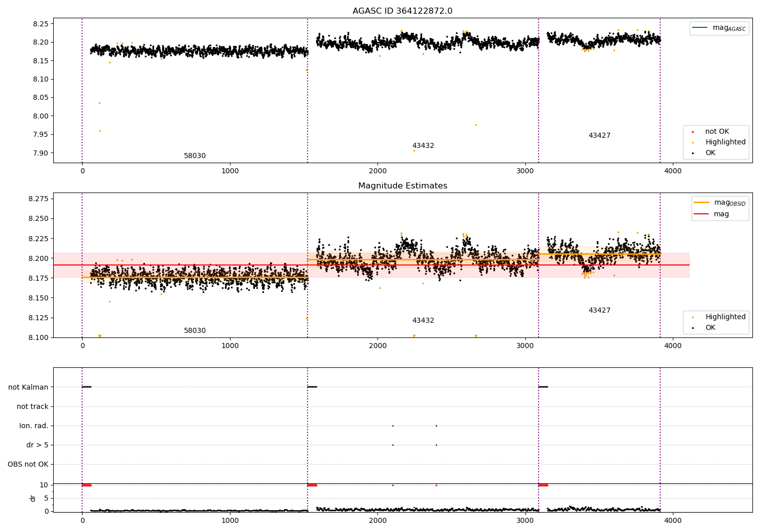Click the 'Ion. rad.' axis label
The width and height of the screenshot is (760, 532).
click(x=34, y=426)
